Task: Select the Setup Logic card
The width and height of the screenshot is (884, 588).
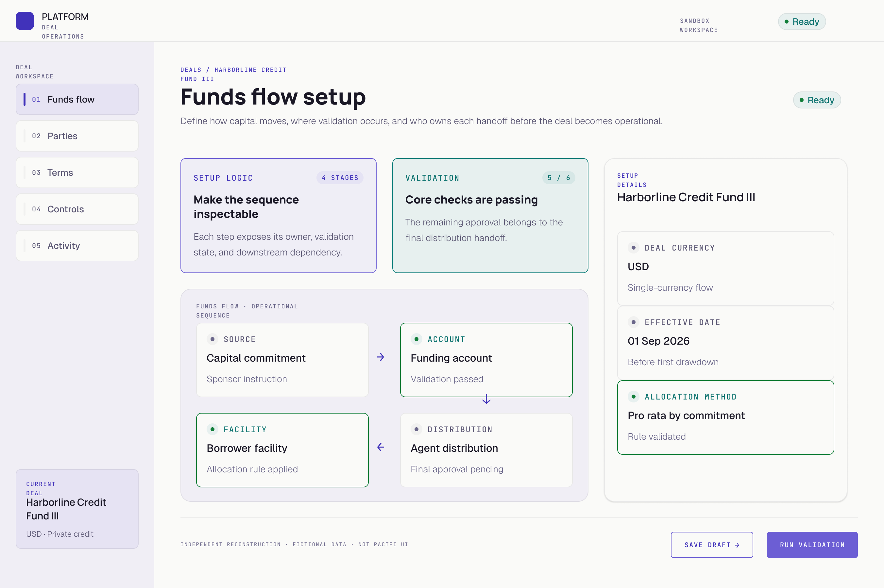Action: coord(279,216)
